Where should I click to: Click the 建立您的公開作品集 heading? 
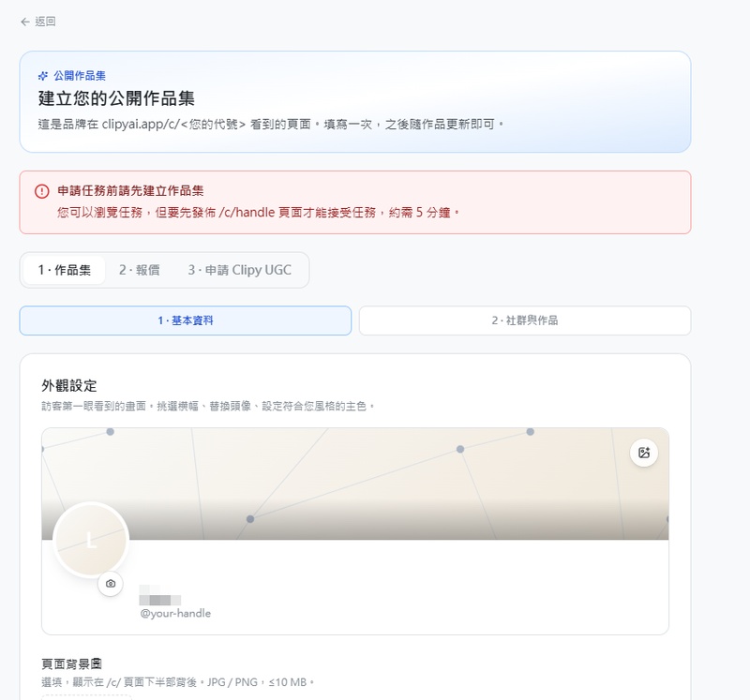[116, 98]
